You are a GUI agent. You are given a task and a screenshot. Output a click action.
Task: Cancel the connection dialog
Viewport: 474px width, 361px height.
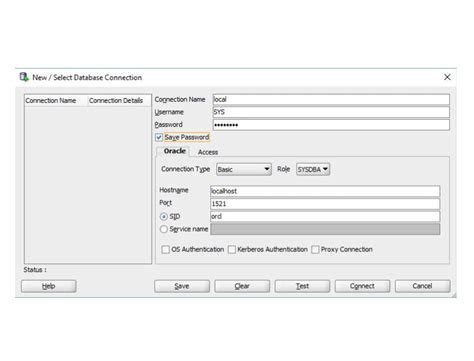(423, 286)
